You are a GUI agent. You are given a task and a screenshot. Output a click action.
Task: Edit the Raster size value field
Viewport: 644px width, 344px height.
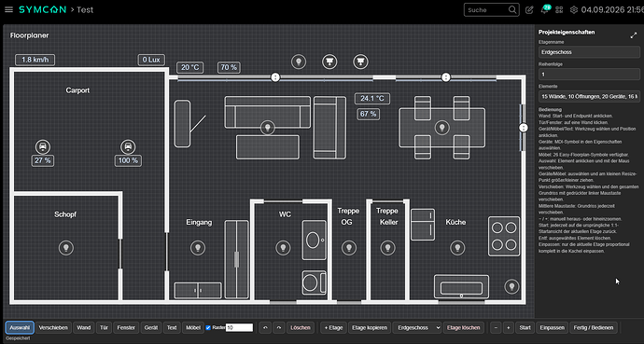click(239, 327)
